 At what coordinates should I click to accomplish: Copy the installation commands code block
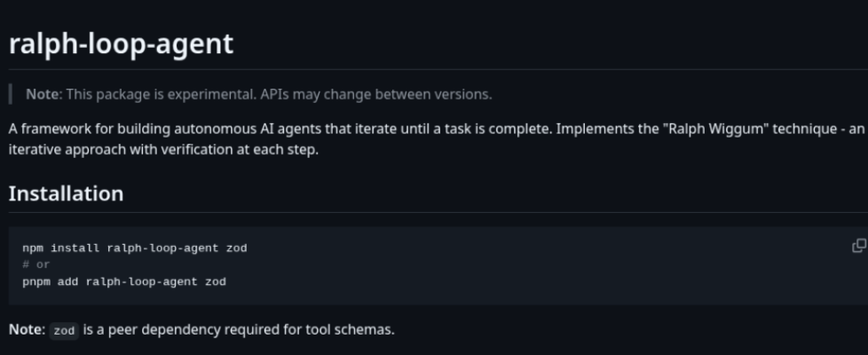858,246
